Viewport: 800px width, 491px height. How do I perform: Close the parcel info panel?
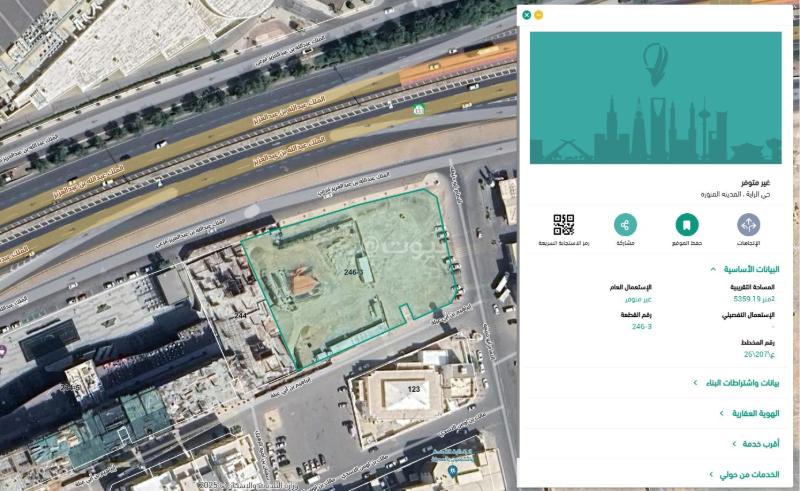point(527,15)
